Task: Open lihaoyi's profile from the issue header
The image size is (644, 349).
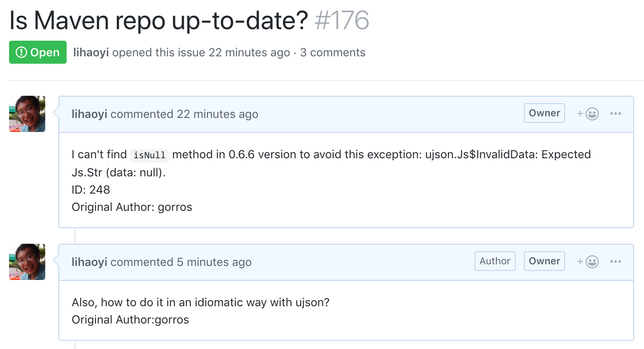Action: point(90,52)
